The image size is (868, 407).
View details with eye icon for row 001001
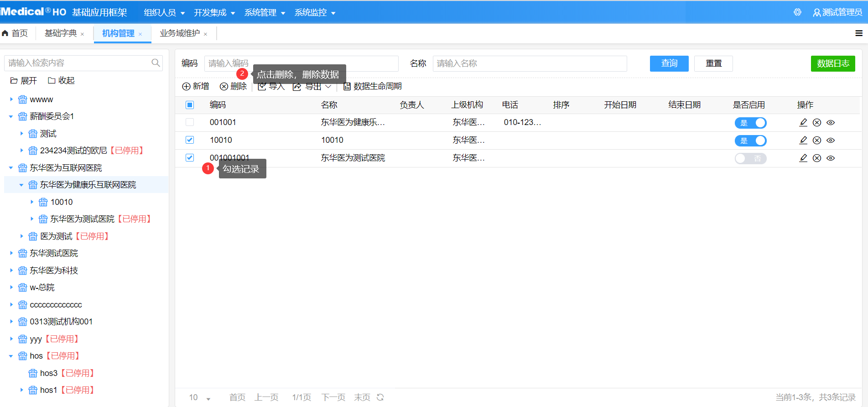tap(831, 122)
